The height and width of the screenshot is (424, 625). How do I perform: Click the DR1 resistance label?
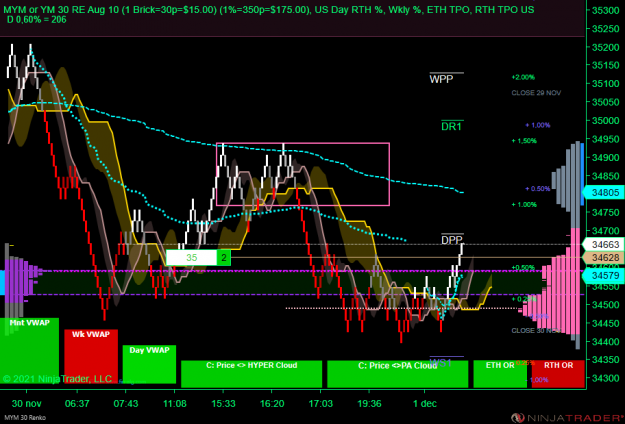[451, 127]
